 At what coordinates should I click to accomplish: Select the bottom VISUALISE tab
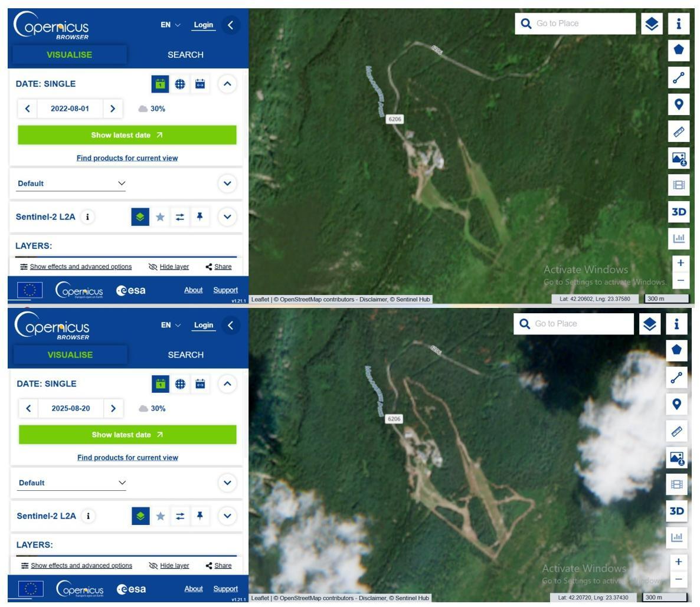point(70,355)
